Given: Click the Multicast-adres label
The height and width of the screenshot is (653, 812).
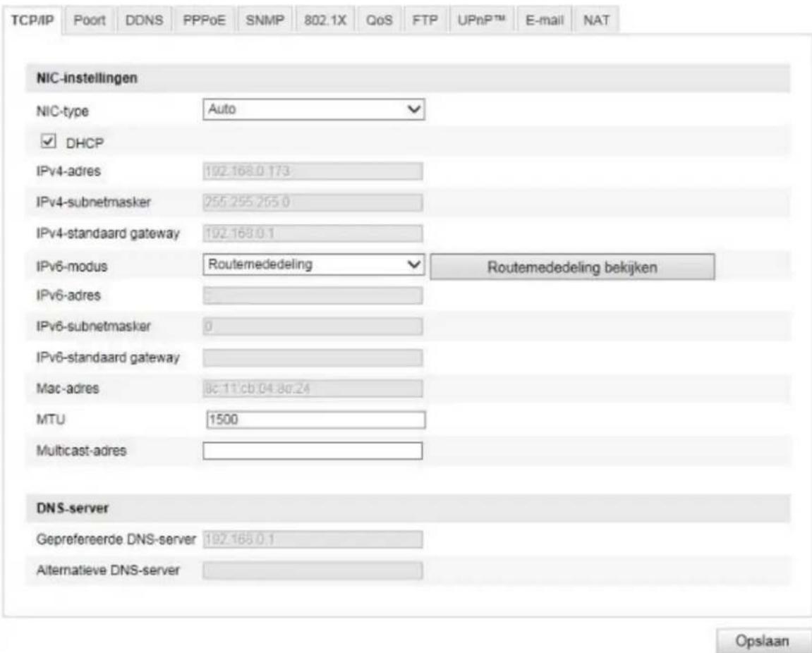Looking at the screenshot, I should (x=81, y=451).
